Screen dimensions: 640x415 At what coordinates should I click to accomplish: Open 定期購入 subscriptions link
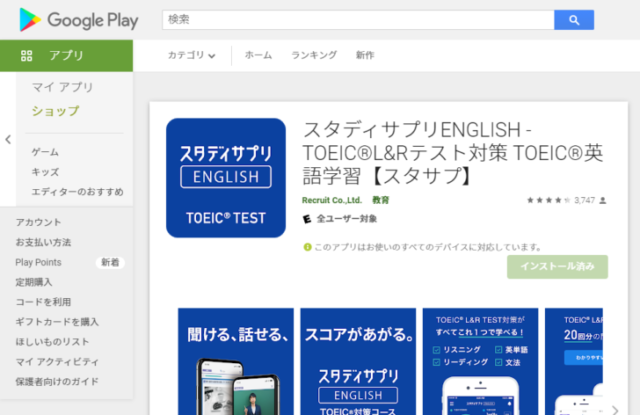[34, 282]
